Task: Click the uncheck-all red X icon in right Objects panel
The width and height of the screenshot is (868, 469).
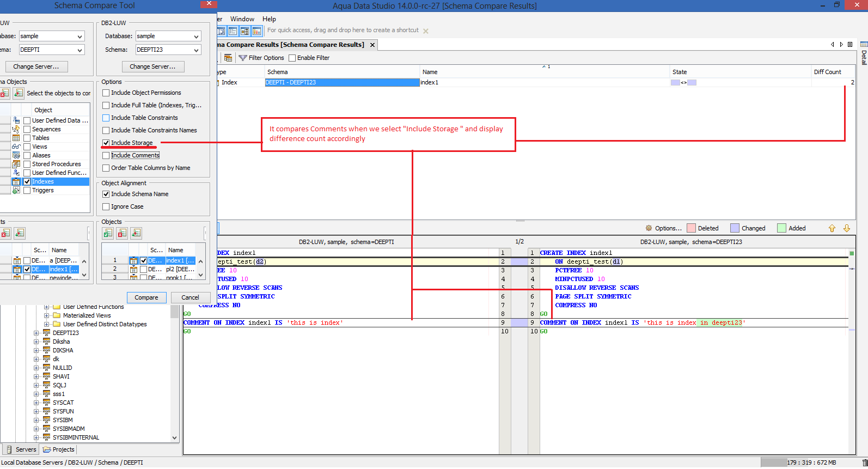Action: (x=122, y=233)
